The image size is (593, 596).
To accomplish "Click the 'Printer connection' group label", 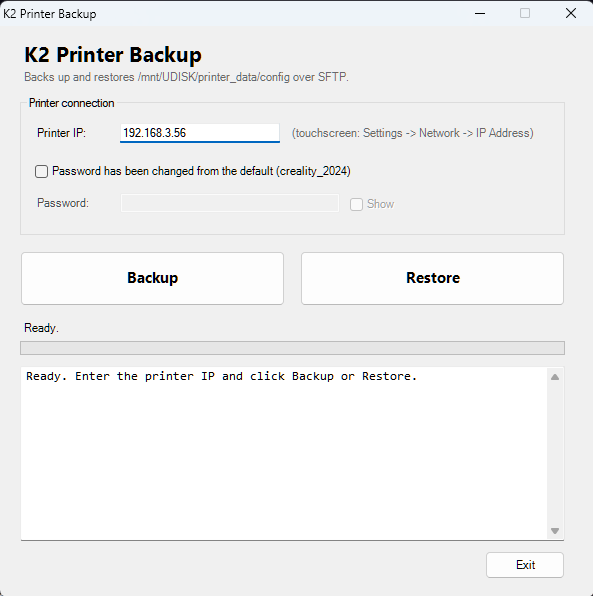I will (71, 103).
